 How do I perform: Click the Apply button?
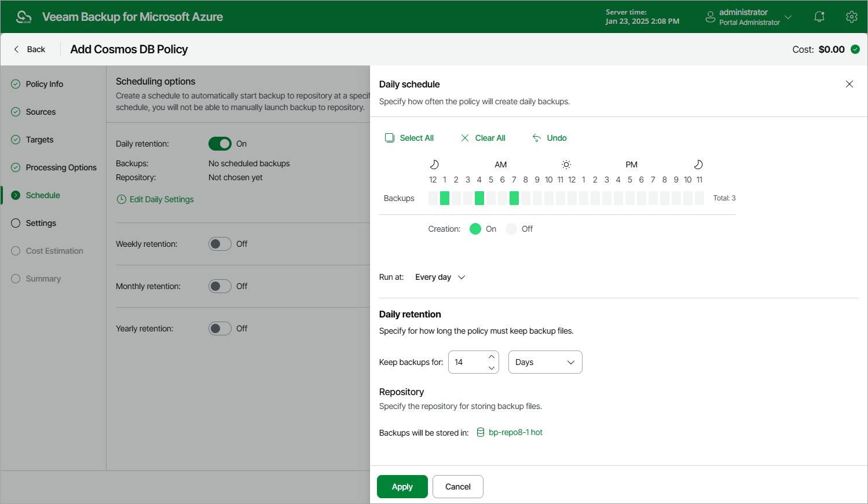402,487
